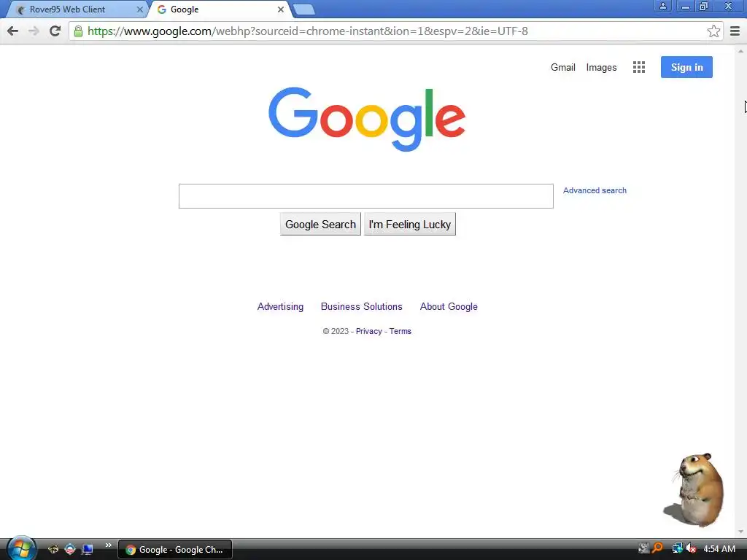The height and width of the screenshot is (560, 747).
Task: Open Advanced search link
Action: pyautogui.click(x=595, y=190)
